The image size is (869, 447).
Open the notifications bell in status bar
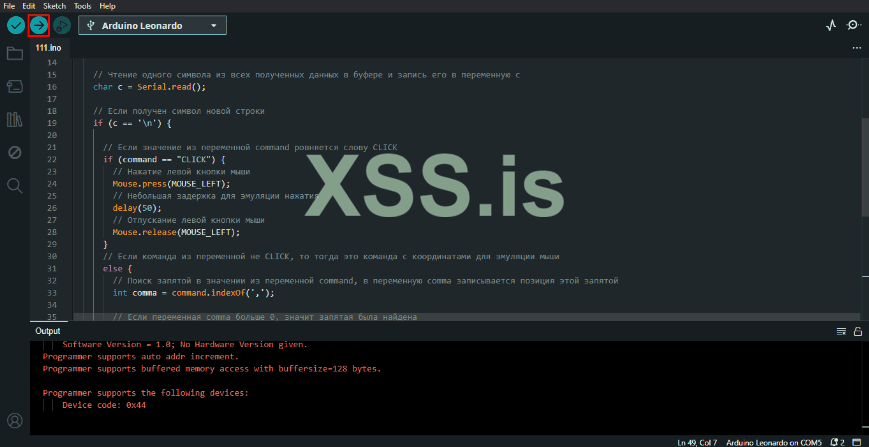click(x=837, y=442)
